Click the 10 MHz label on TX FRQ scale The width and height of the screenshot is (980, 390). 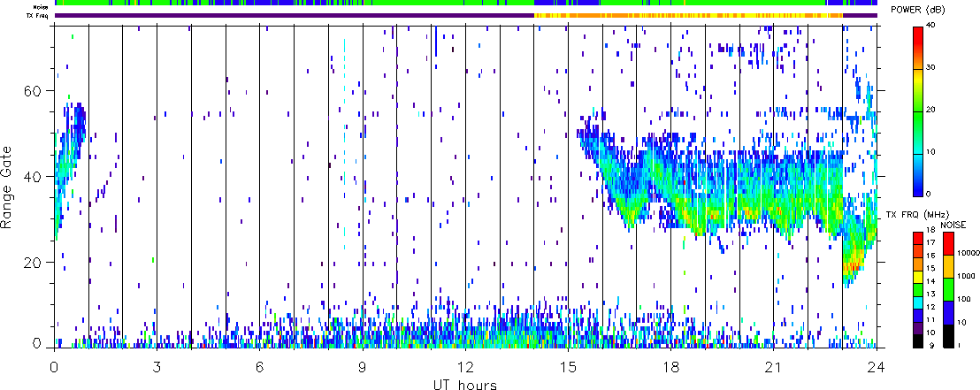[x=931, y=333]
